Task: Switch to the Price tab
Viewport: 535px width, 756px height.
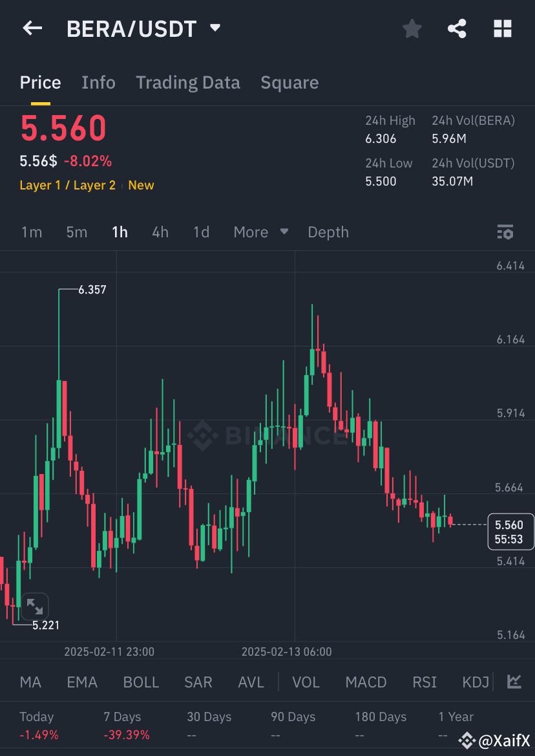Action: click(41, 82)
